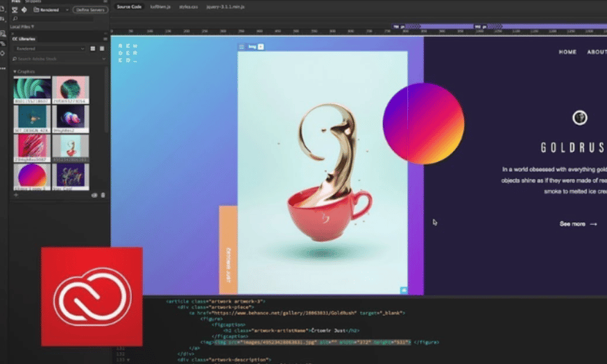Click the open documents icon in left toolbar
This screenshot has height=364, width=607.
(2, 8)
